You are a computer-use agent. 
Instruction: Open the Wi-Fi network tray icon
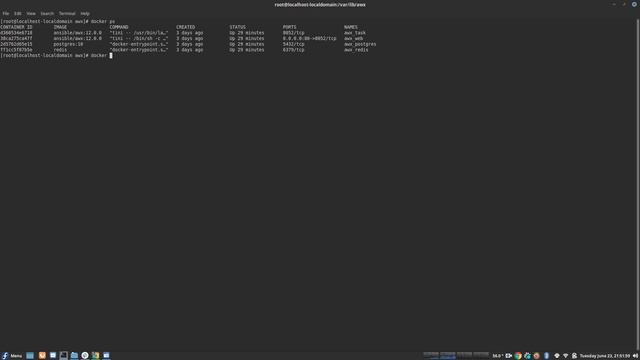click(566, 356)
